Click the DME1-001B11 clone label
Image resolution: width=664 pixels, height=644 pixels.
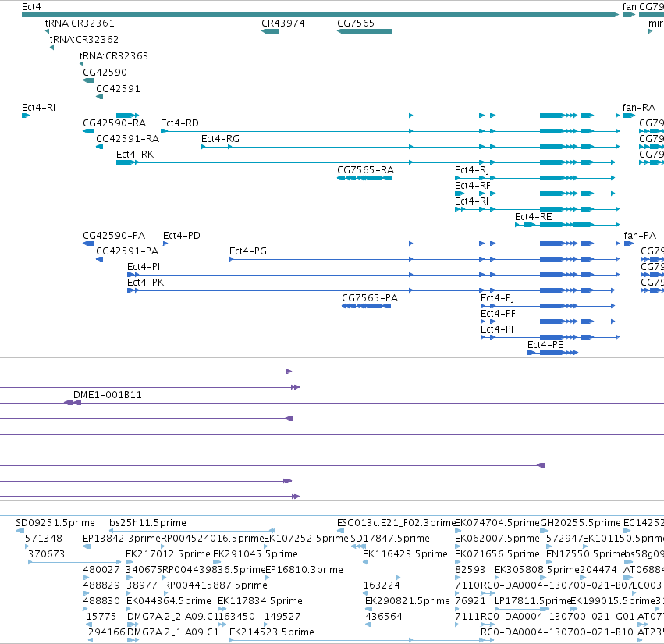pyautogui.click(x=108, y=395)
